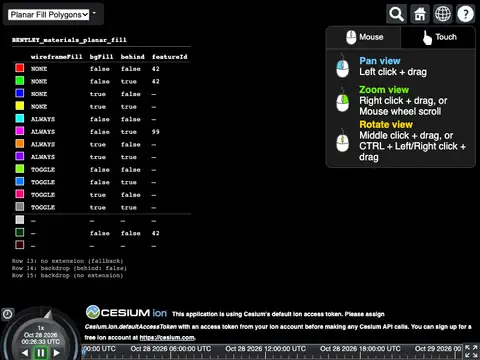Image resolution: width=480 pixels, height=360 pixels.
Task: Click timeline at Oct 28 2026 12:00:00 UTC
Action: click(x=265, y=349)
